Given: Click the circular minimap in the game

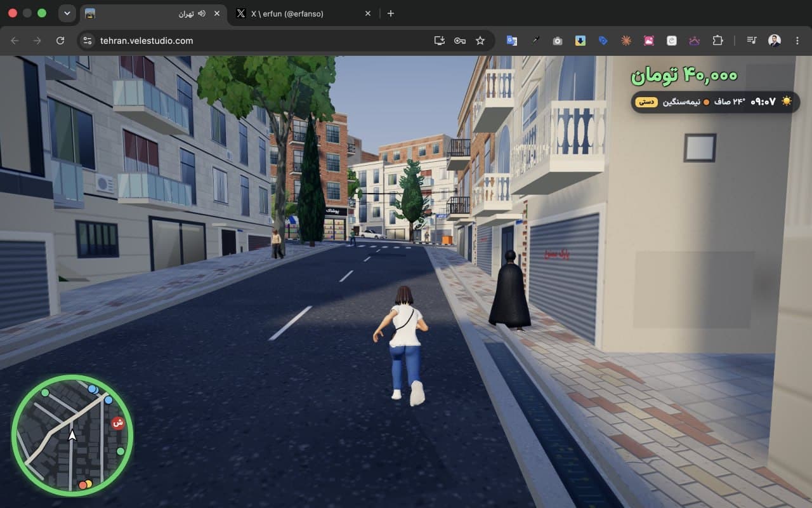Looking at the screenshot, I should (x=72, y=436).
